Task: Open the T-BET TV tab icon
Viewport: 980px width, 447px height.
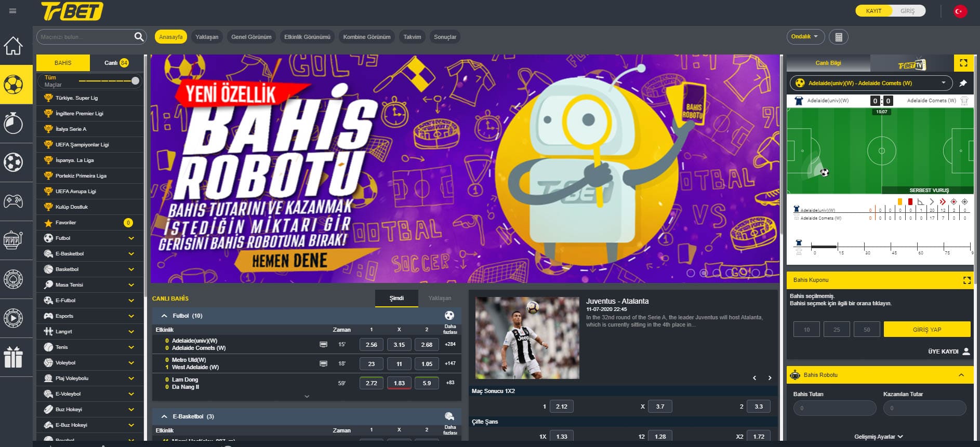Action: click(x=912, y=64)
